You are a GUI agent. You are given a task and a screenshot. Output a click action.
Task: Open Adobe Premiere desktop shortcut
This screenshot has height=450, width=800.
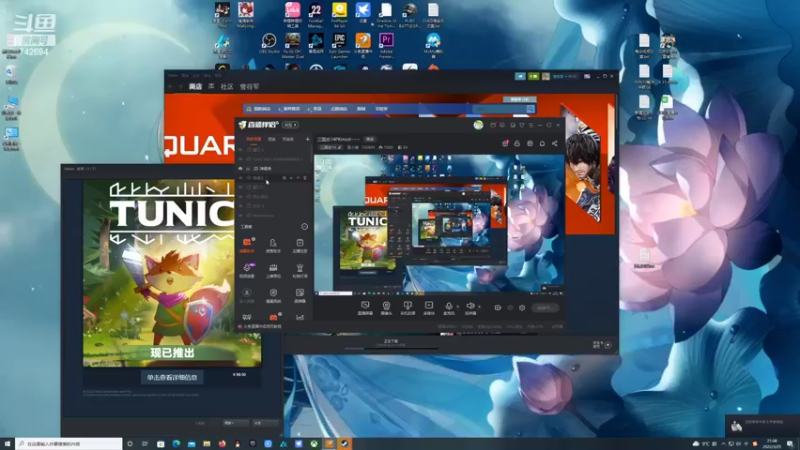386,44
